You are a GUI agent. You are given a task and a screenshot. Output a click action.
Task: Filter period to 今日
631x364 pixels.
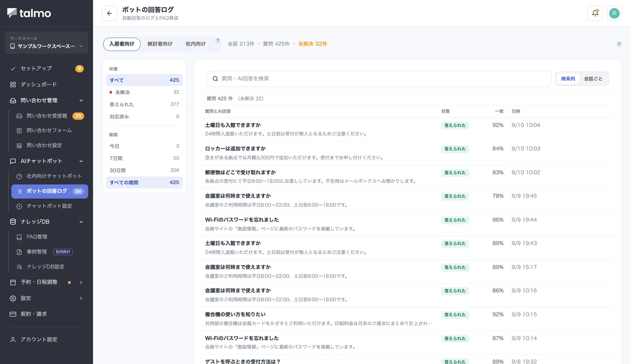(x=144, y=146)
